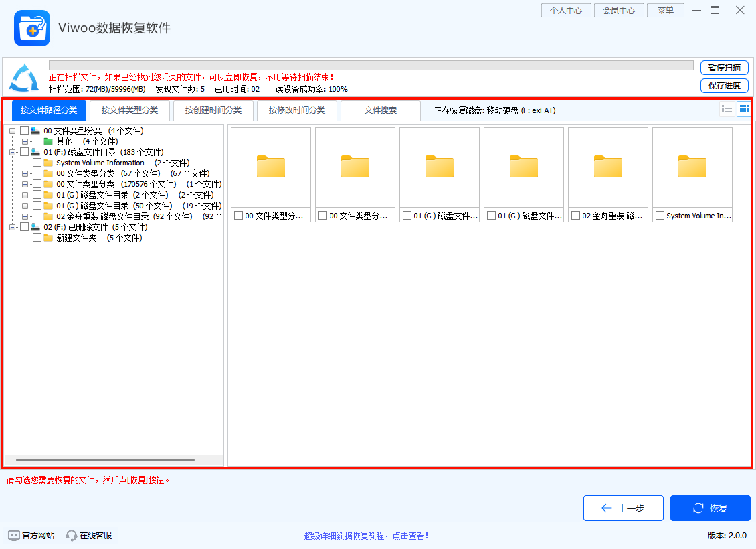The height and width of the screenshot is (549, 756).
Task: Click the disk icon beside 01 (F:) 磁盘文件目录
Action: (34, 152)
